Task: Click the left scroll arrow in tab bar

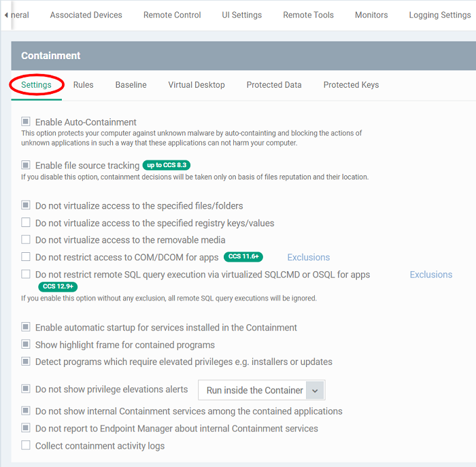Action: pyautogui.click(x=6, y=15)
